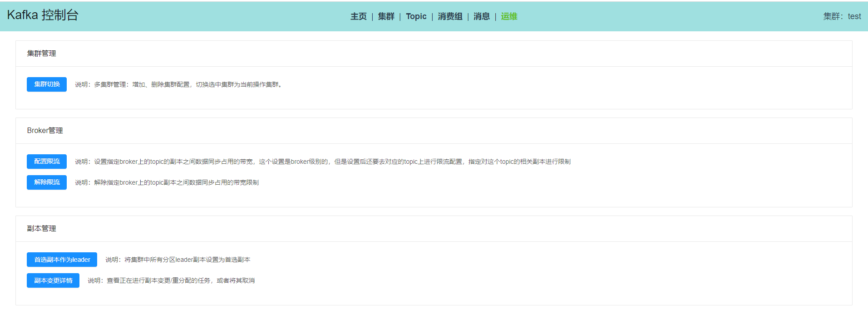Click the 集群管理 card header

point(42,54)
